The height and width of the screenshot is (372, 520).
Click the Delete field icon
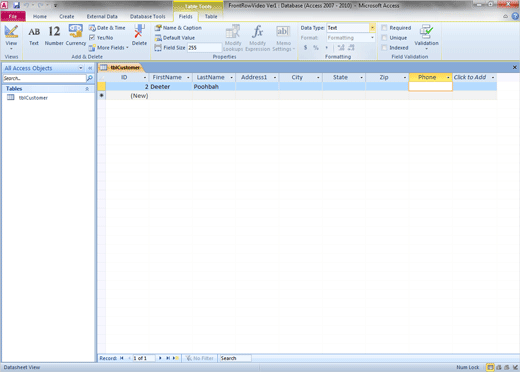(x=139, y=35)
